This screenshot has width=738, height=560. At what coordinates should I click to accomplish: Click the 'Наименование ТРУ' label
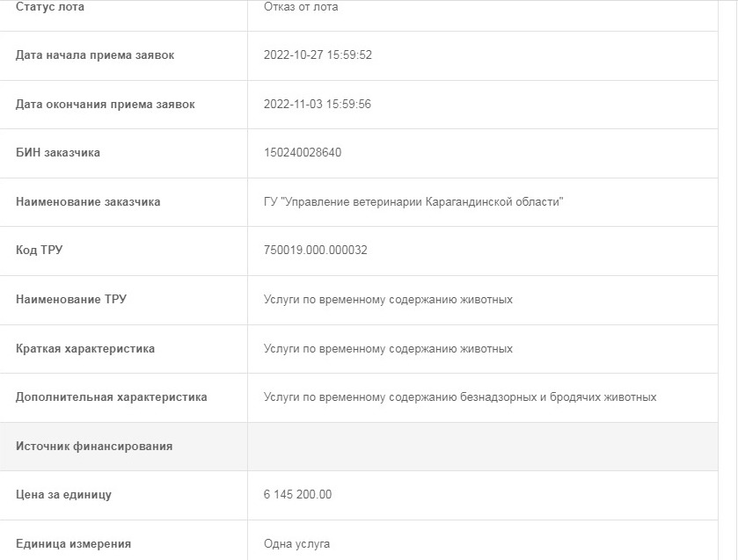tap(71, 300)
